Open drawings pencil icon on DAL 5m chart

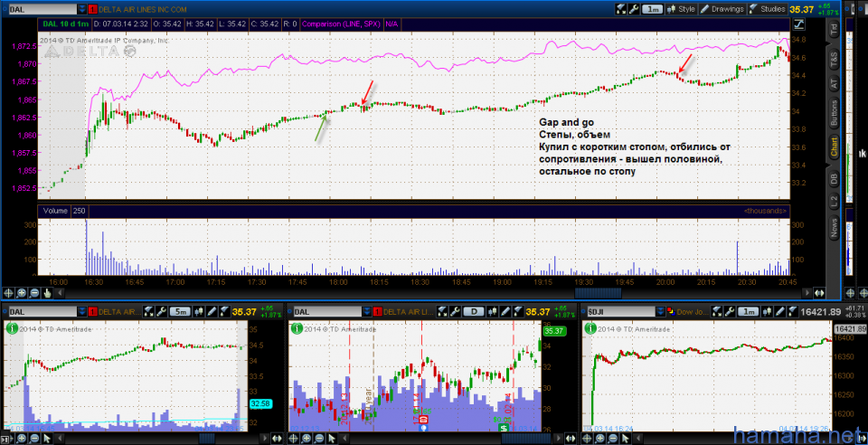coord(212,312)
